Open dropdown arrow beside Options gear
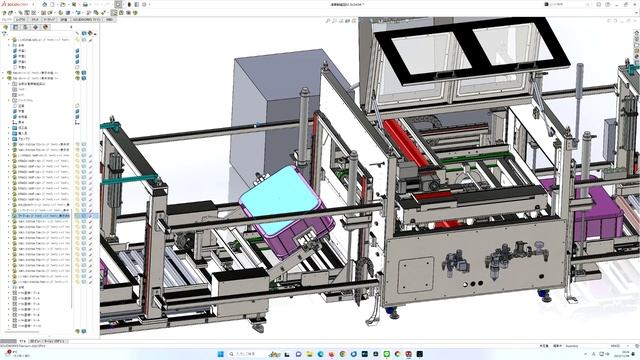Image resolution: width=640 pixels, height=360 pixels. (x=149, y=4)
